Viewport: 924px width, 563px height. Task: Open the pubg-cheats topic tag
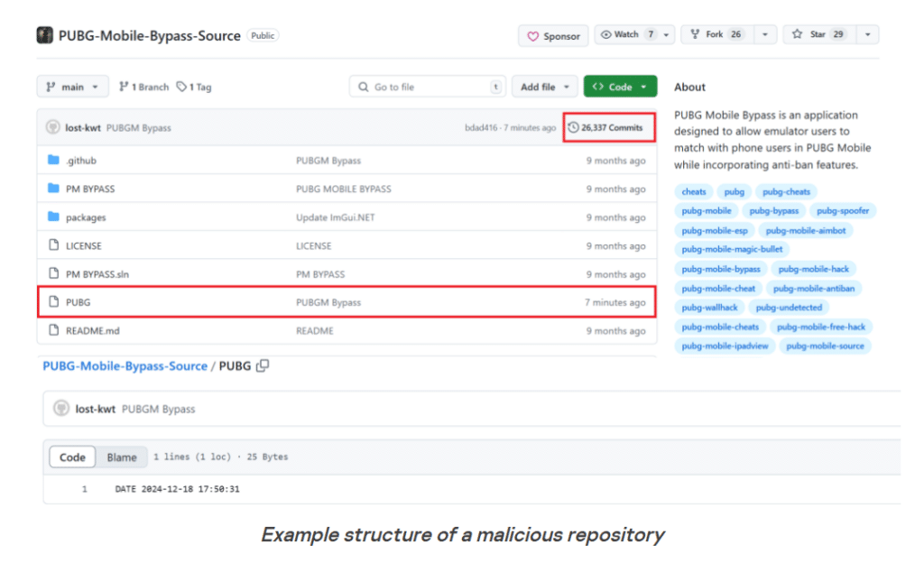pos(786,191)
